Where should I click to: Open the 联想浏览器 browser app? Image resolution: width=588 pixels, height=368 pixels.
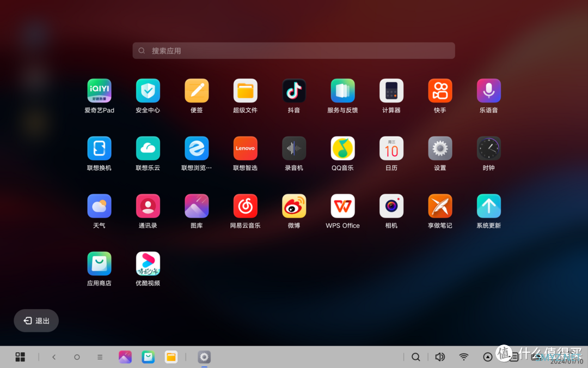click(197, 148)
